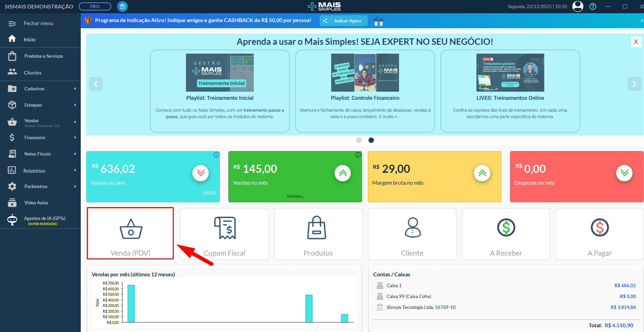Open the Cliente shortcut tile
The image size is (644, 332).
[x=412, y=234]
